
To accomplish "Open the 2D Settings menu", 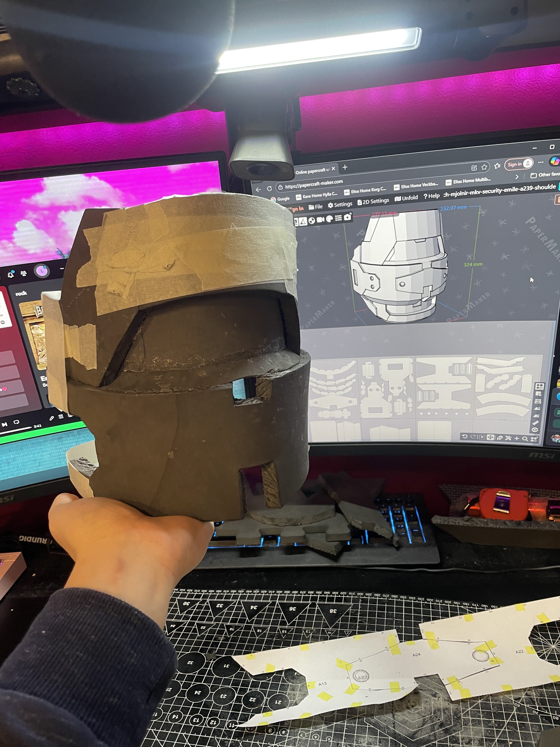I will coord(373,202).
